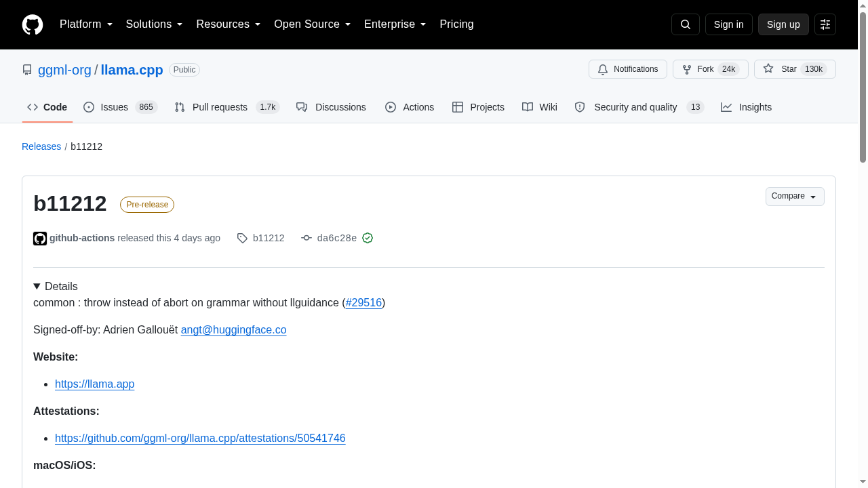Open the Actions tab
The image size is (868, 488).
(x=410, y=107)
